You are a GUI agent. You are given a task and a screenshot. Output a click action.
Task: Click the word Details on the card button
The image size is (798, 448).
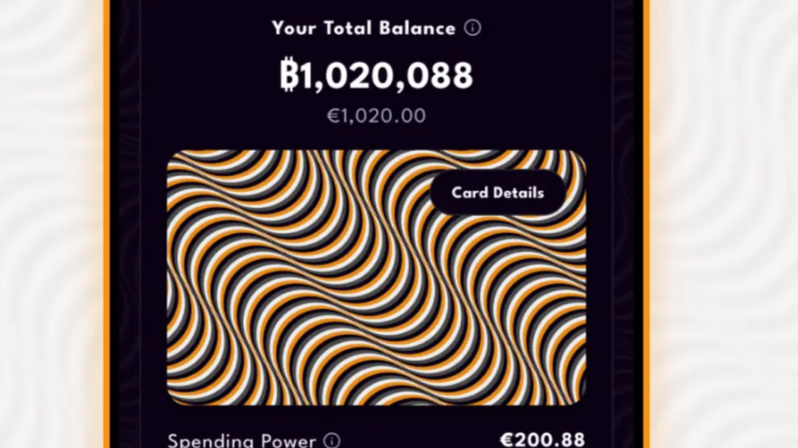[x=521, y=193]
